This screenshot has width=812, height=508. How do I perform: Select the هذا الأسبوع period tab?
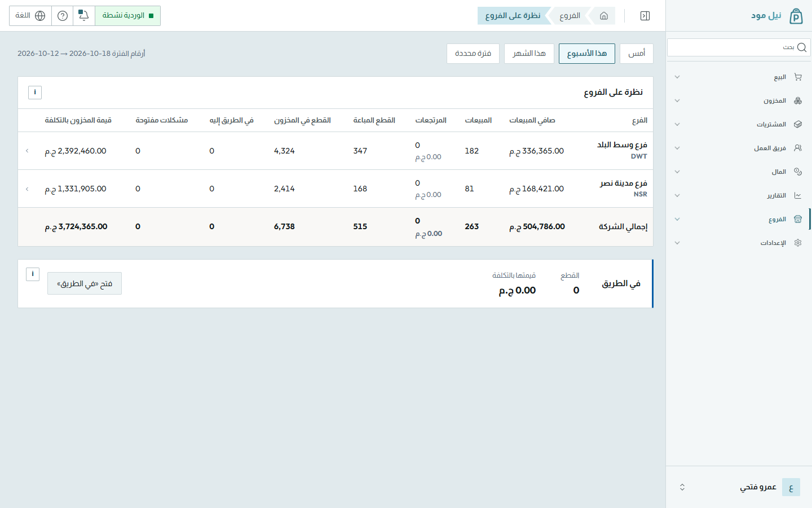point(587,54)
